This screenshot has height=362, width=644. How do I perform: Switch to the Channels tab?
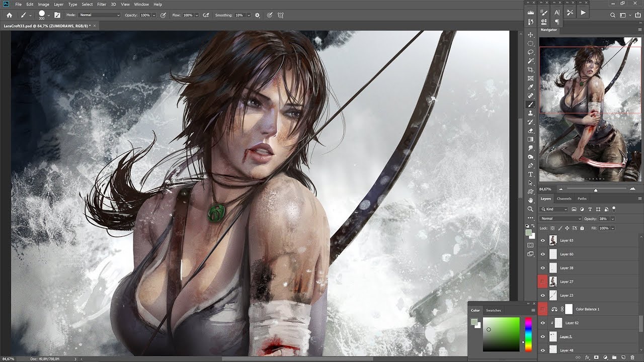click(x=563, y=199)
